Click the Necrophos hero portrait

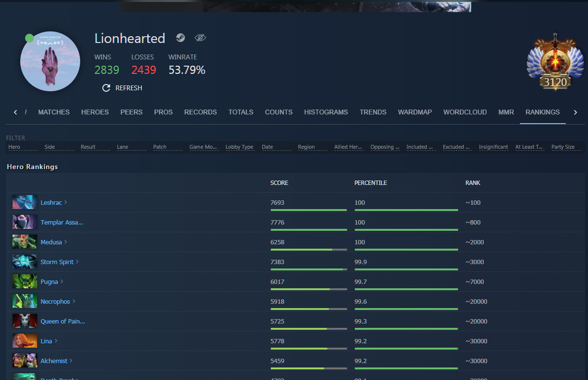coord(25,301)
